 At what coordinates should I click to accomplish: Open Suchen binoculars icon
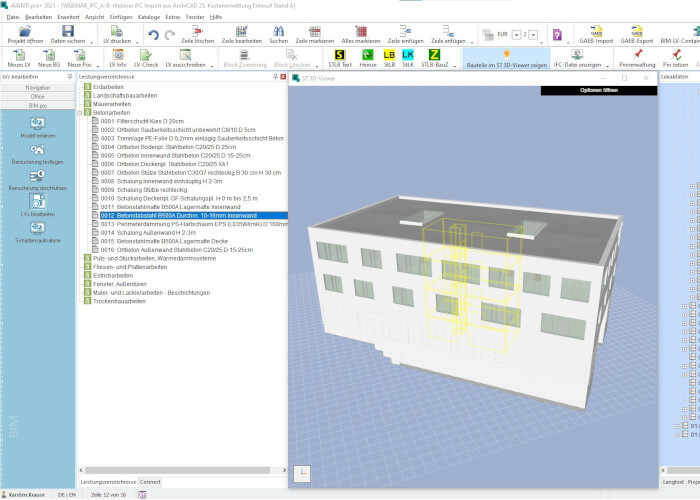click(x=279, y=31)
